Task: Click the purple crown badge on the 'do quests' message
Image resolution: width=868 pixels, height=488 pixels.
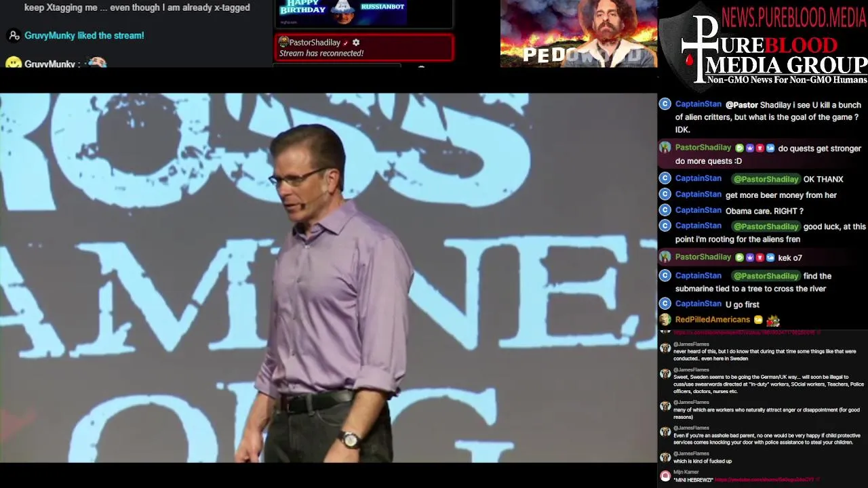Action: [749, 148]
